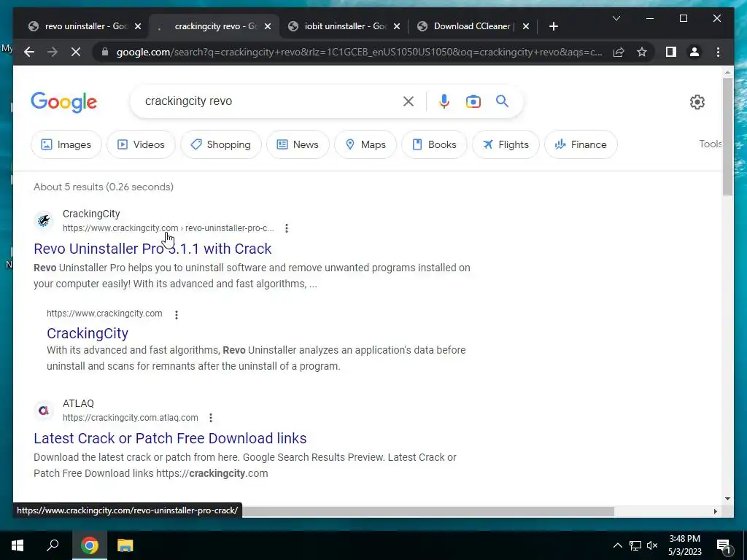The height and width of the screenshot is (560, 747).
Task: Close the crackingcity revo tab
Action: [x=268, y=27]
